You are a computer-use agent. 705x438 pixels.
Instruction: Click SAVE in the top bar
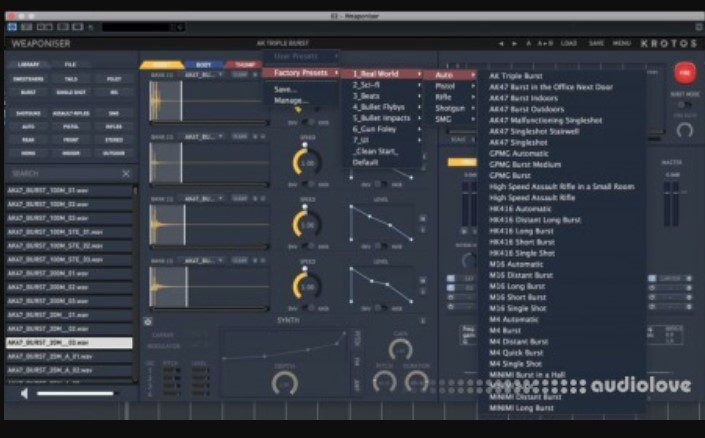click(596, 44)
